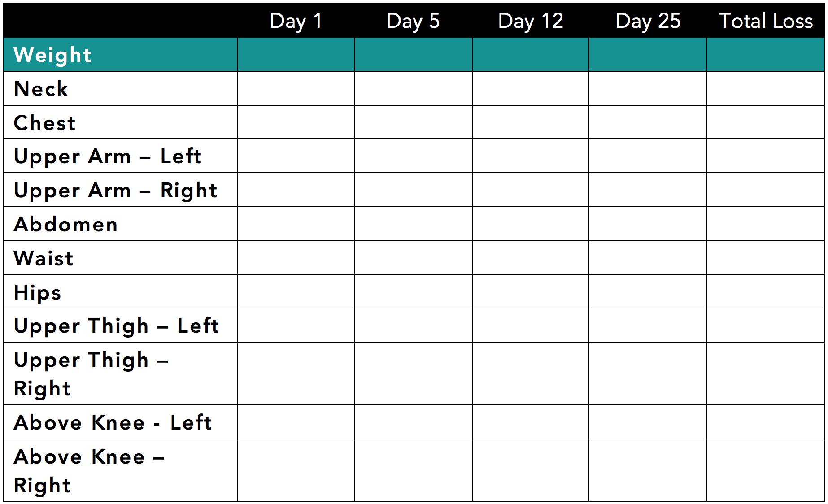Click Above Knee - Left Total Loss cell
Image resolution: width=828 pixels, height=504 pixels.
[766, 422]
